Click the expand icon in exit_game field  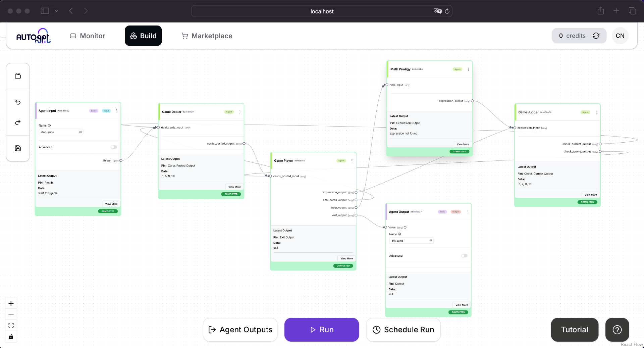click(x=431, y=241)
